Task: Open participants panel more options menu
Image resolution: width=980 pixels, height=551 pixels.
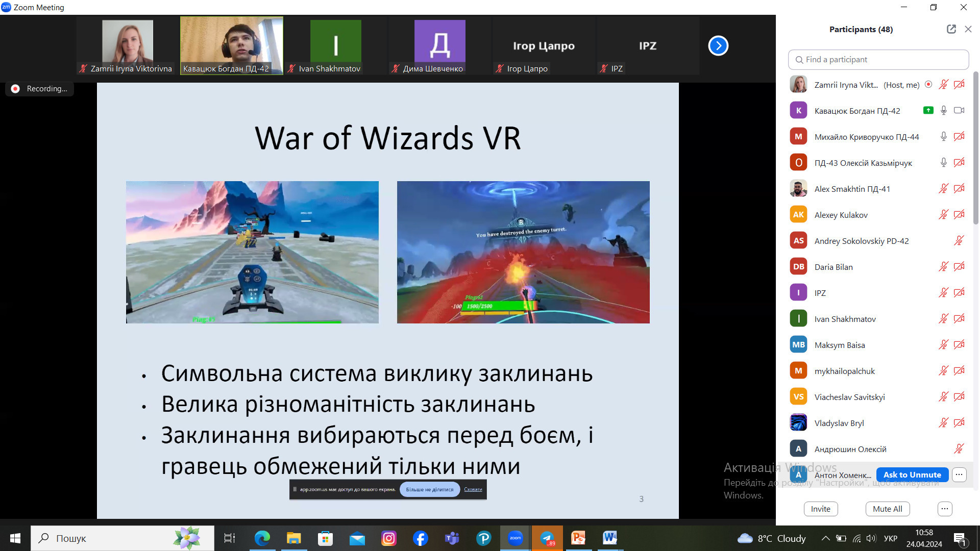Action: 945,509
